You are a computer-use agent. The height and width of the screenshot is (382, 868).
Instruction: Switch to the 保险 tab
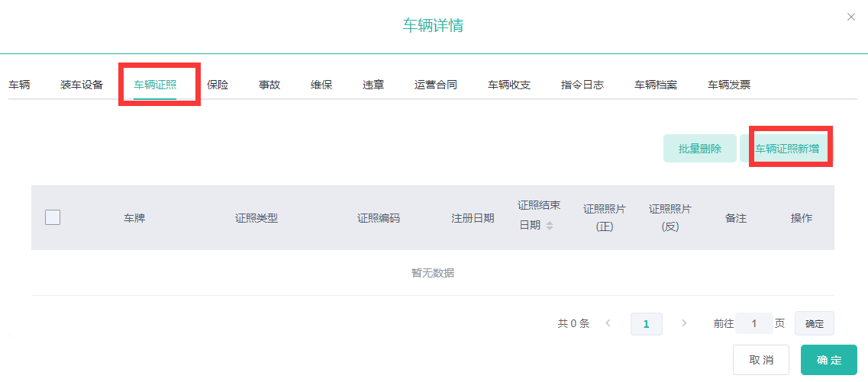(x=218, y=85)
